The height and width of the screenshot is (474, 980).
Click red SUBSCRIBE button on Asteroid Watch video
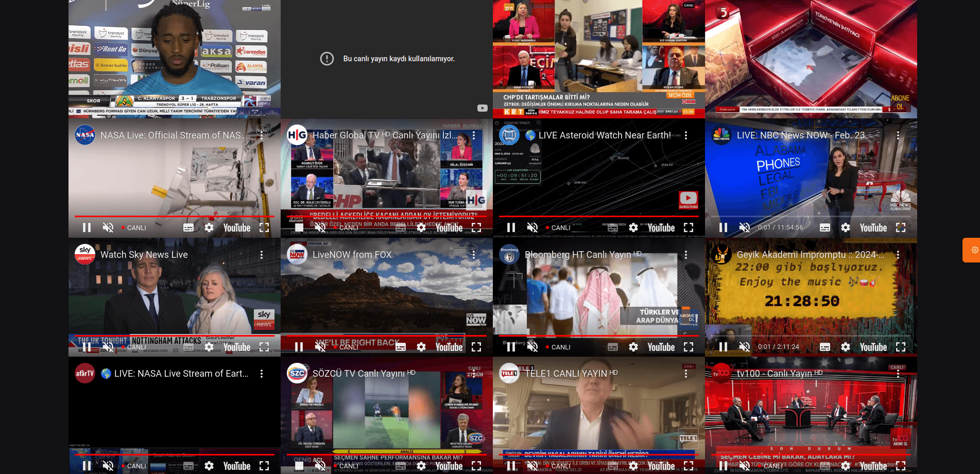pos(688,200)
